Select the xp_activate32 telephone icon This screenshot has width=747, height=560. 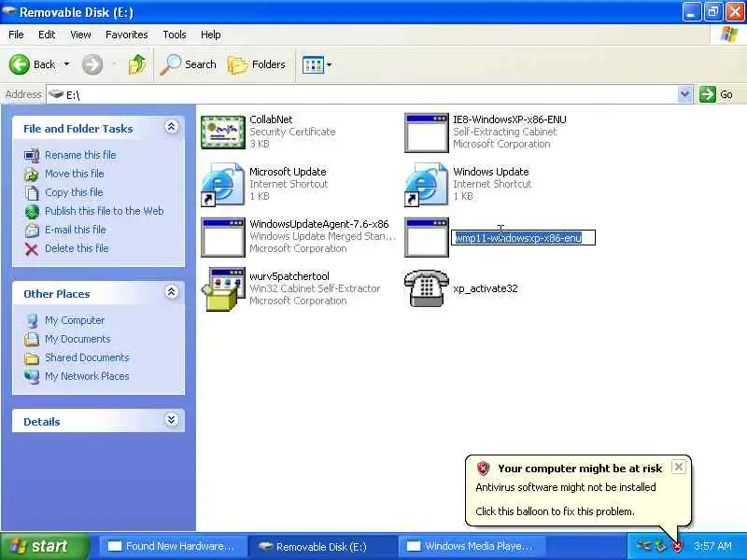pos(427,288)
